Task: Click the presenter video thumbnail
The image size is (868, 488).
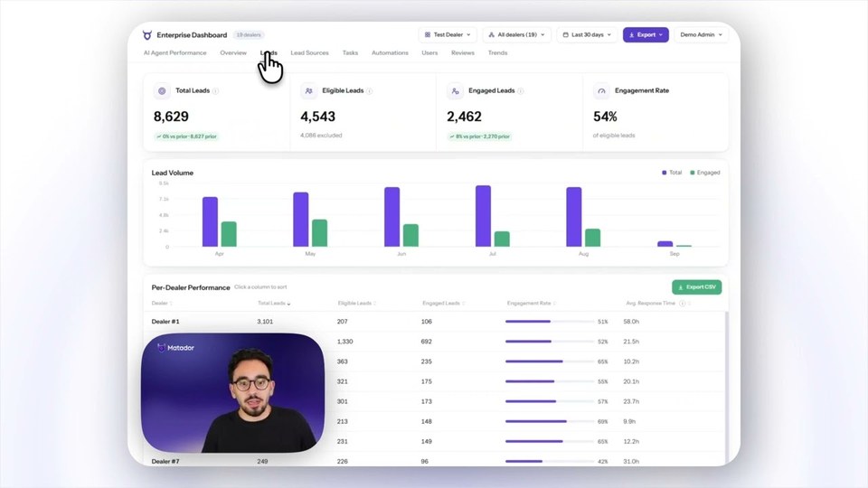Action: tap(233, 393)
